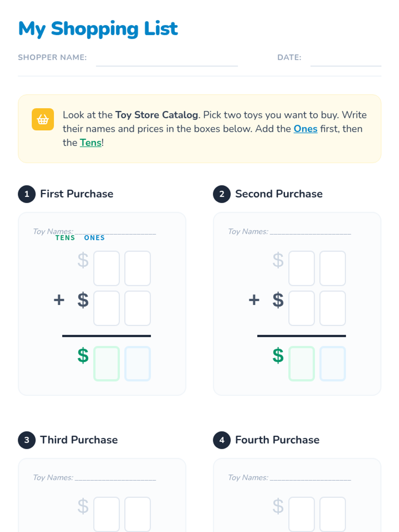This screenshot has width=399, height=532.
Task: Click the green dollar sign in First Purchase total
Action: pos(83,355)
